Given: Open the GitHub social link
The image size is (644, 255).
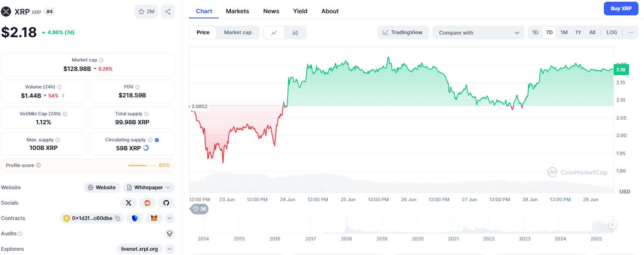Looking at the screenshot, I should [166, 203].
